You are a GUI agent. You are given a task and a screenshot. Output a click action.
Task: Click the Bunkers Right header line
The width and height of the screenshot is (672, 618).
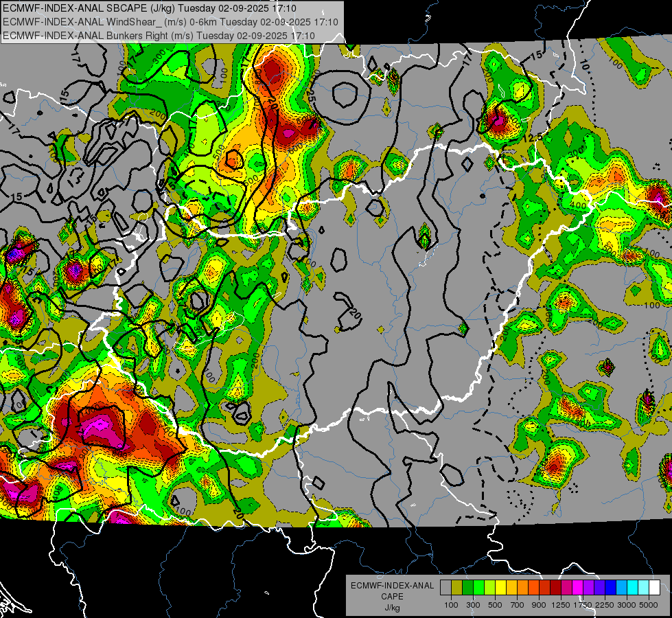point(159,36)
